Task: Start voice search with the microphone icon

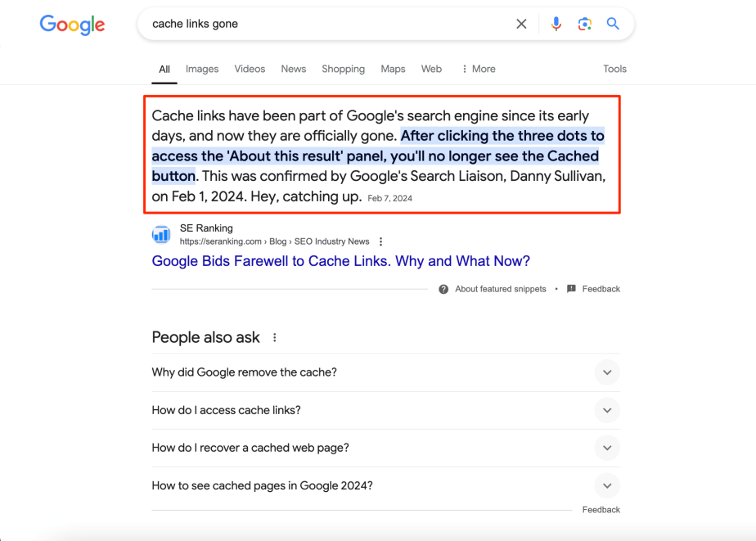Action: (556, 24)
